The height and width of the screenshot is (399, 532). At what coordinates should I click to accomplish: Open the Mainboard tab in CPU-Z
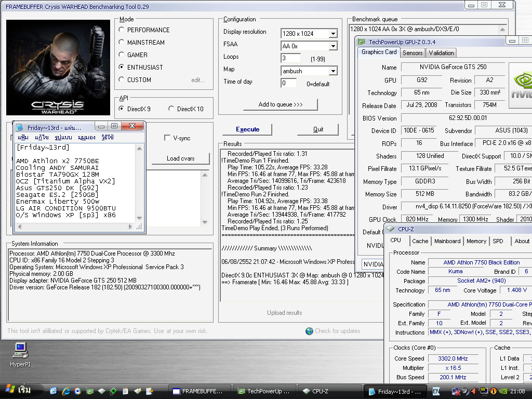(447, 241)
